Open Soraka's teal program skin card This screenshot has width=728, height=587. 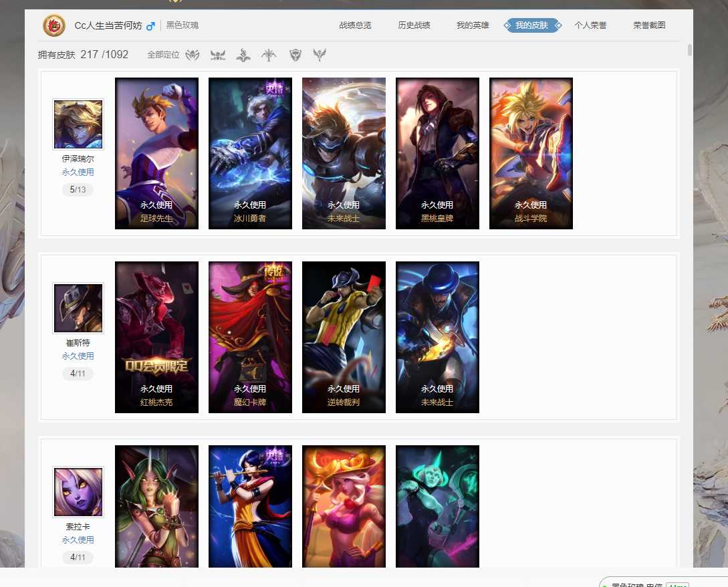tap(437, 506)
